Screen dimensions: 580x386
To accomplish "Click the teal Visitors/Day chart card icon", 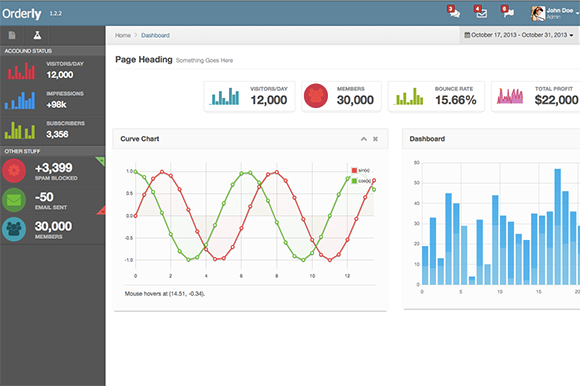I will 225,96.
